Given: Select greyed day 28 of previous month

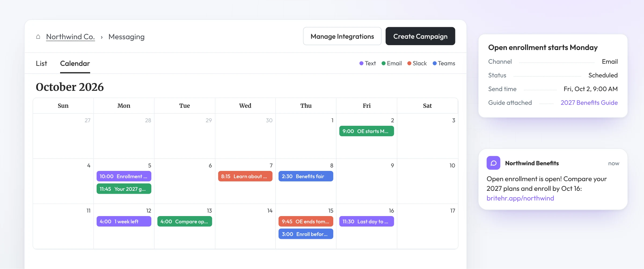Looking at the screenshot, I should 124,136.
